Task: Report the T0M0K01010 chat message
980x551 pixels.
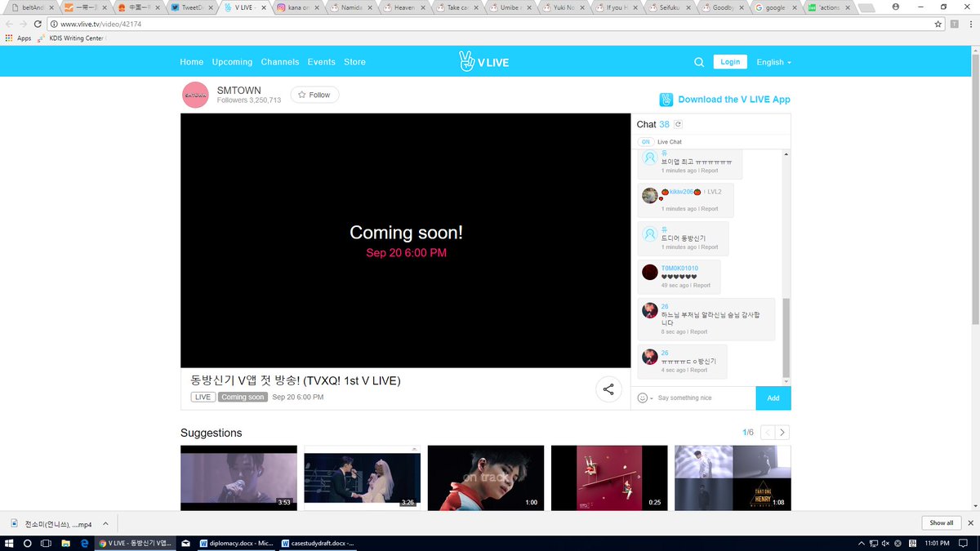Action: coord(702,286)
